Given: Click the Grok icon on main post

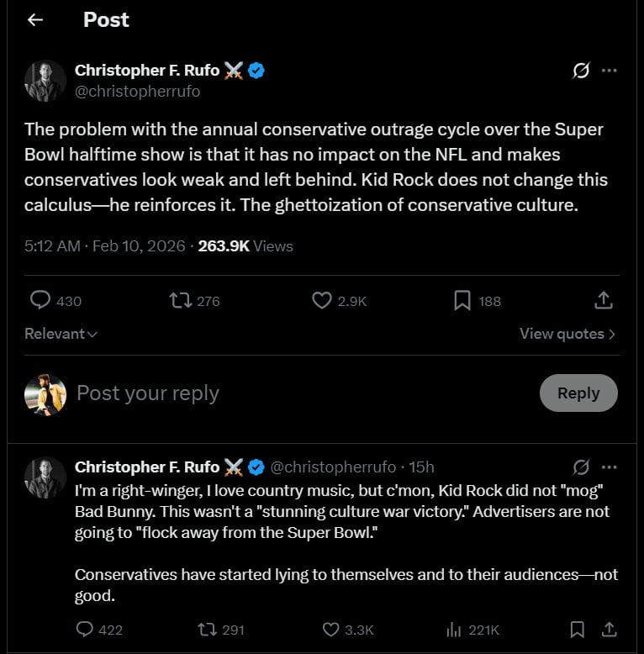Looking at the screenshot, I should coord(580,71).
